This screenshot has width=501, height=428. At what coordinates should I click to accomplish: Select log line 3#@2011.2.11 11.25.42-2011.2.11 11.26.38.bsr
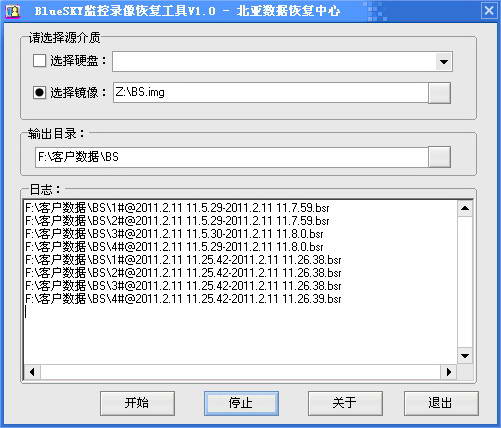[183, 286]
